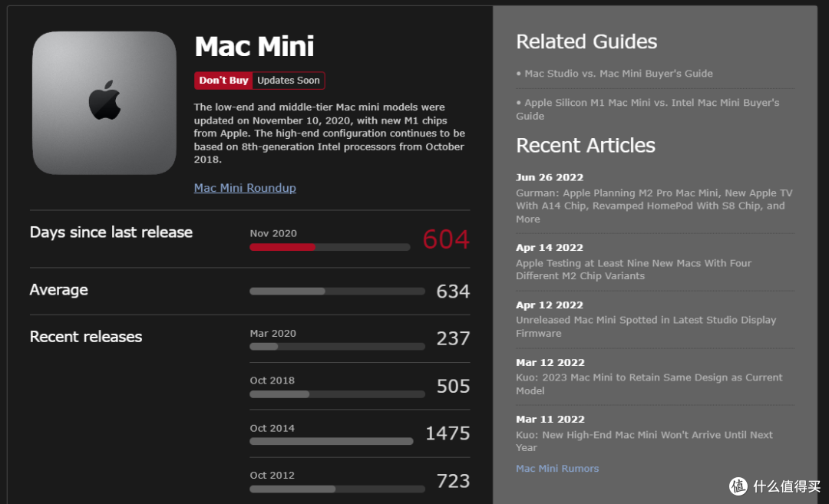Click the Nov 2020 date label

point(273,233)
